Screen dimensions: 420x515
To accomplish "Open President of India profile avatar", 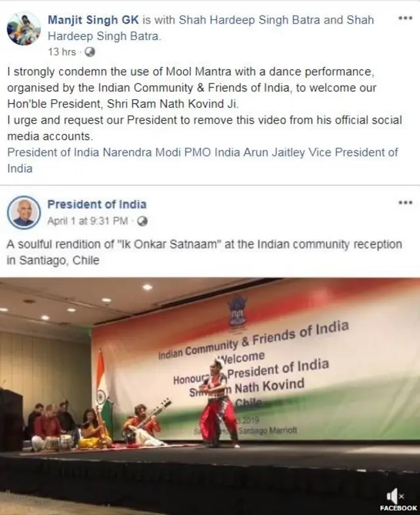I will click(24, 212).
